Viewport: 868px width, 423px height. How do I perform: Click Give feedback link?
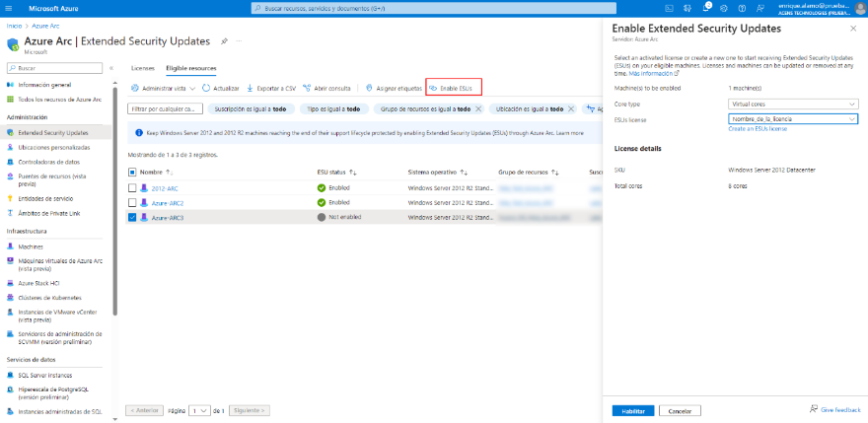tap(834, 410)
